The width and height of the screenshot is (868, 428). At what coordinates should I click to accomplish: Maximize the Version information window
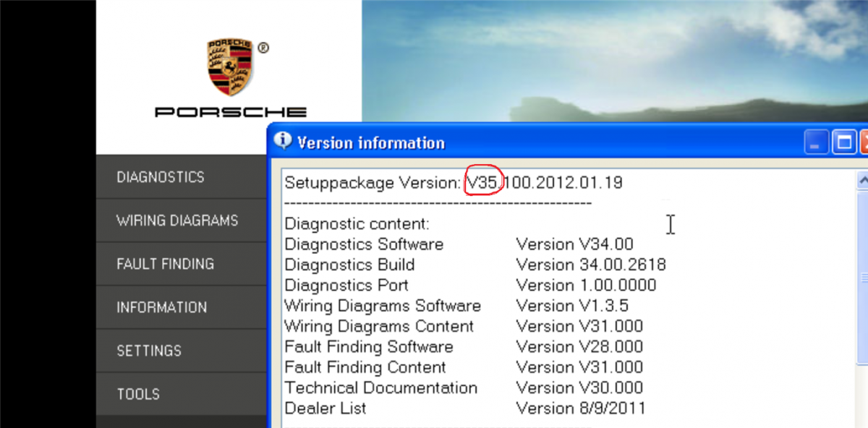[x=843, y=142]
